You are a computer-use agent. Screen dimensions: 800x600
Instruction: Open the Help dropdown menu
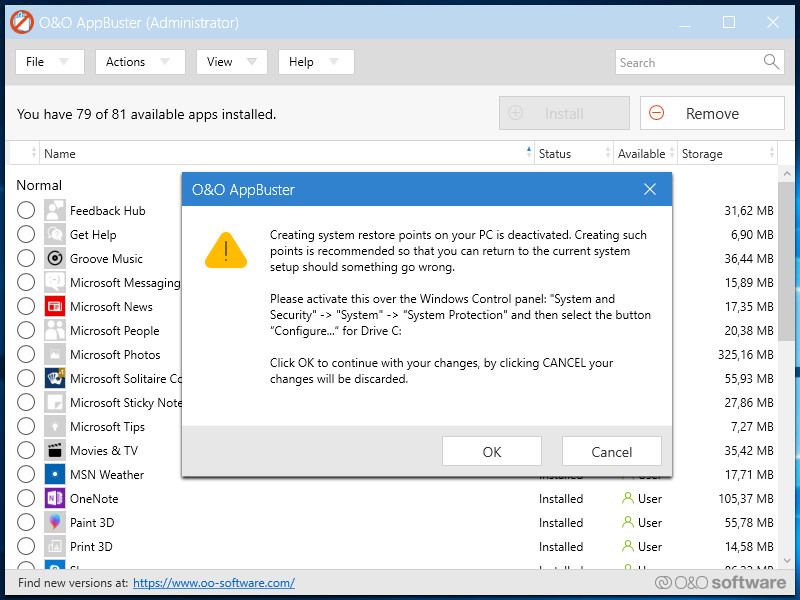point(316,62)
